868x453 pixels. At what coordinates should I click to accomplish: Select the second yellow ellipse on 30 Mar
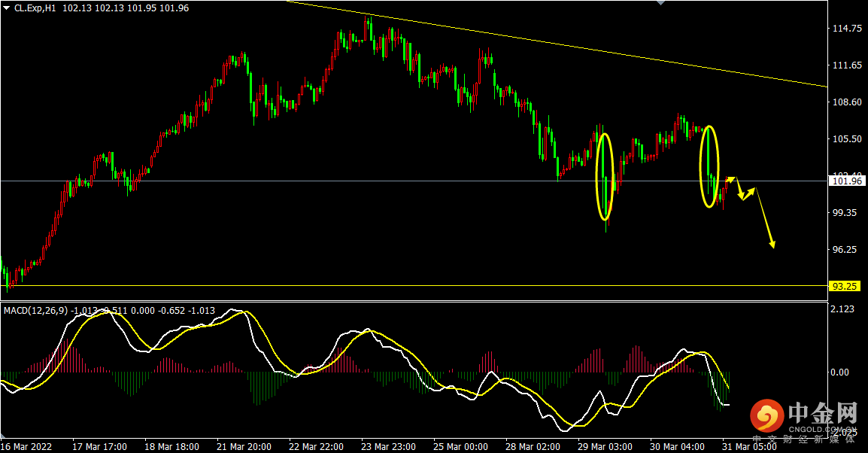[709, 167]
